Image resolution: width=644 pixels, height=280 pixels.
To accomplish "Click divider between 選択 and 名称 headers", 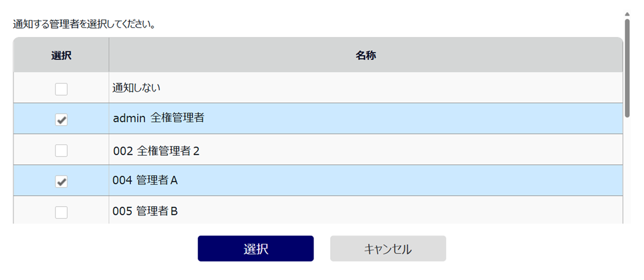I will [109, 55].
